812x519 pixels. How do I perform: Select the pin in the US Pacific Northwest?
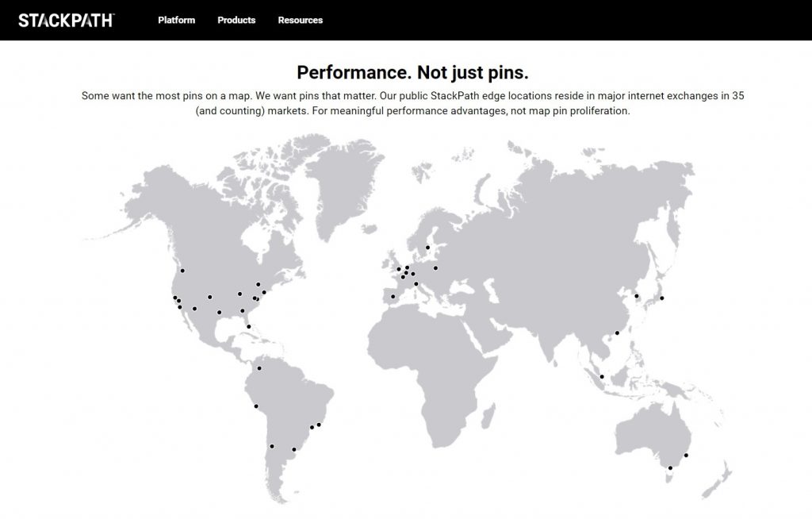coord(182,271)
